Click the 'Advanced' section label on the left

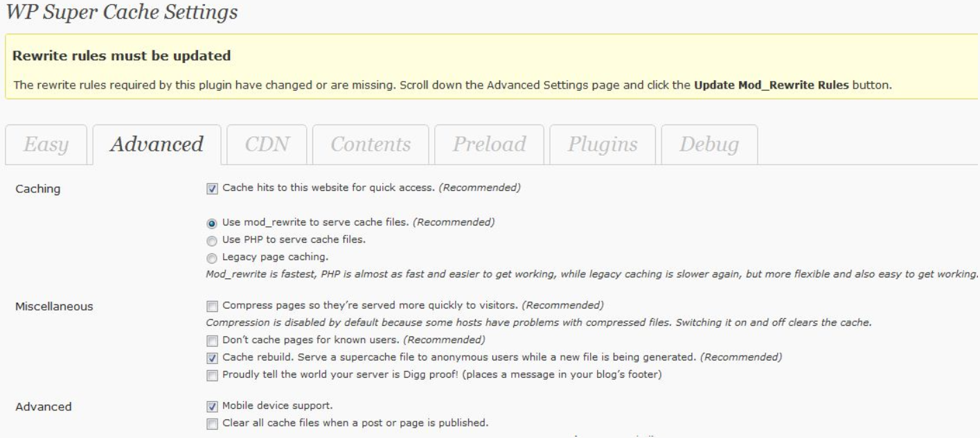[43, 407]
